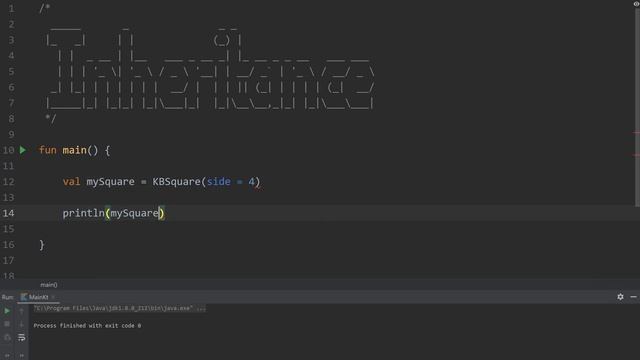Click the value 4 argument
Screen dimensions: 640x360
click(251, 182)
